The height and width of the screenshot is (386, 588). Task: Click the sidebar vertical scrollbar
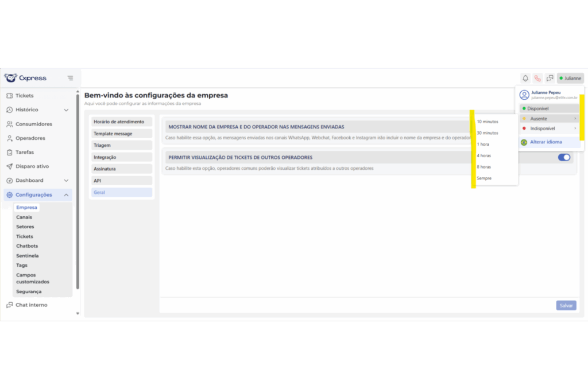[78, 189]
